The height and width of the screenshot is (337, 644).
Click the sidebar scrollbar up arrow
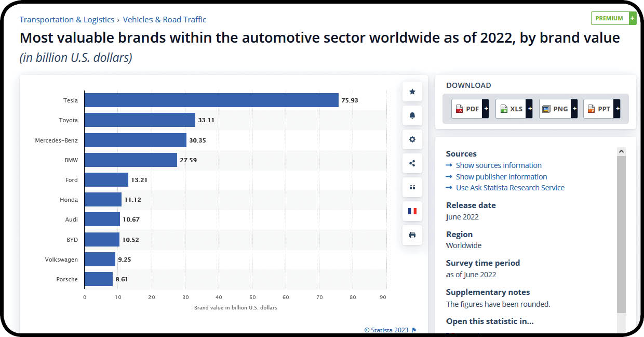click(x=621, y=151)
